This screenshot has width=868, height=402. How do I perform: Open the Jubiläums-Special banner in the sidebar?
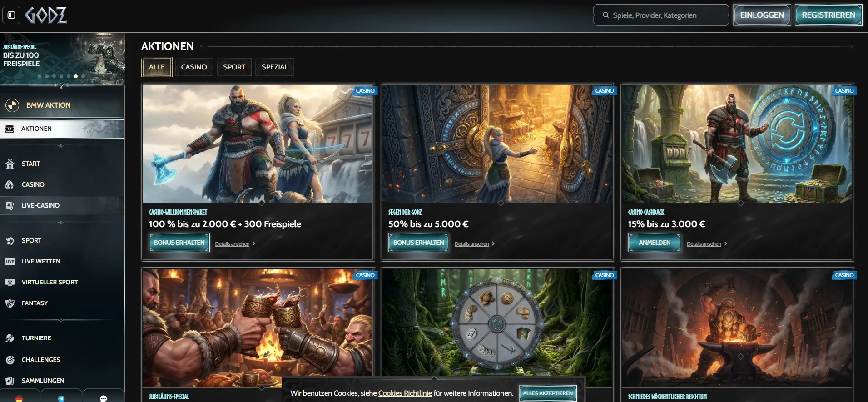click(x=62, y=59)
